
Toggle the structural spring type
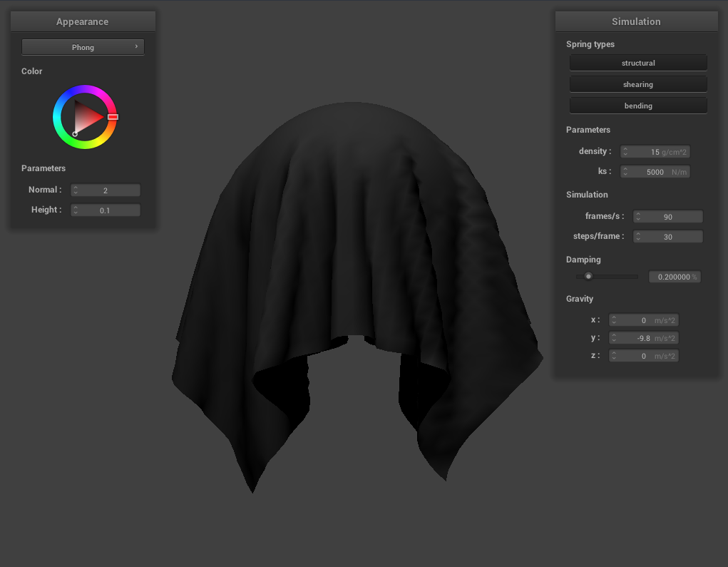(637, 63)
